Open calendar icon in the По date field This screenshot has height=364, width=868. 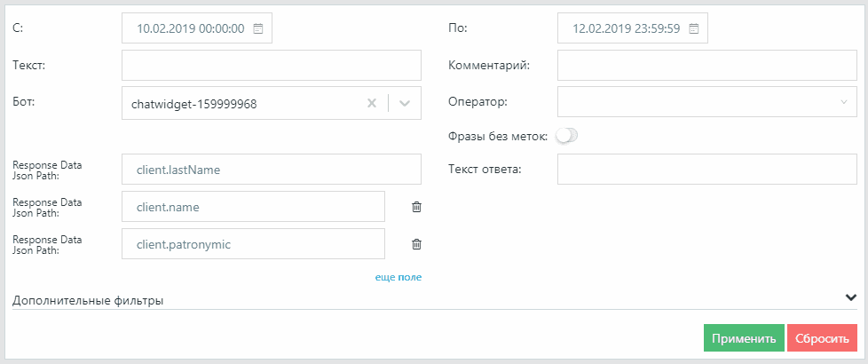(694, 28)
